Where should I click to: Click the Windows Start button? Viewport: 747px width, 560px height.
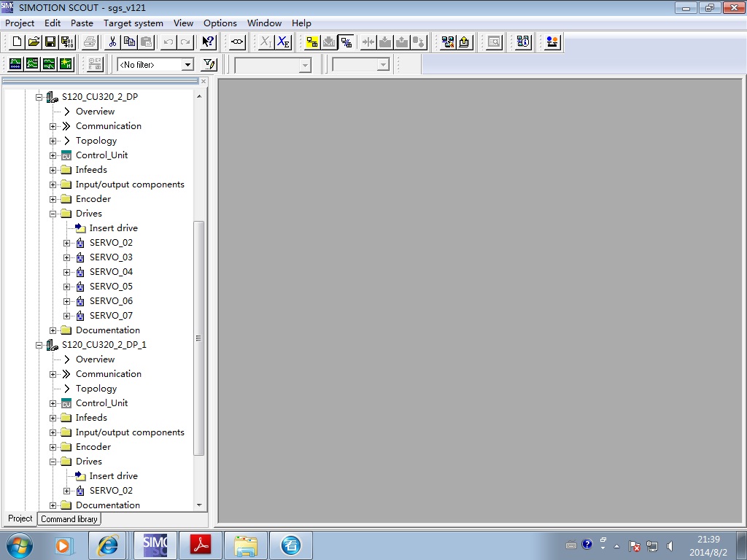point(20,545)
